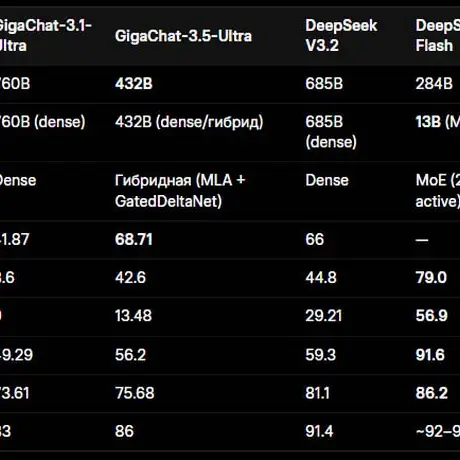Viewport: 460px width, 460px height.
Task: Select the 75.68 cell
Action: click(x=135, y=393)
